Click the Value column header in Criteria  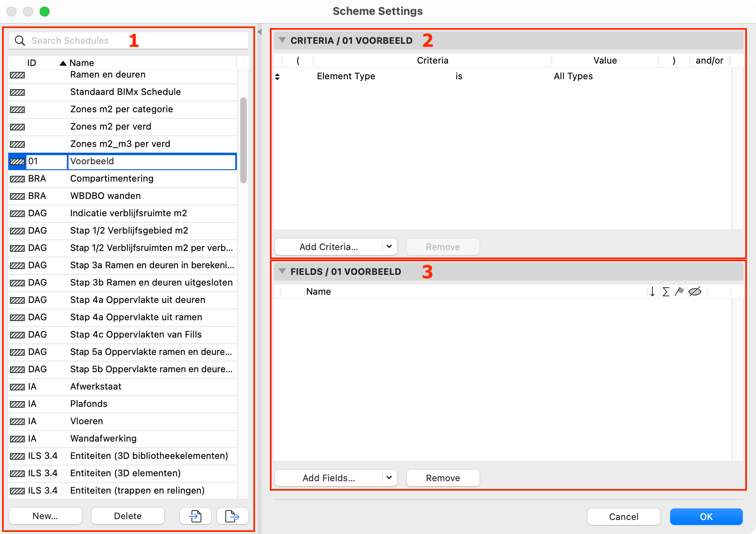[x=605, y=61]
